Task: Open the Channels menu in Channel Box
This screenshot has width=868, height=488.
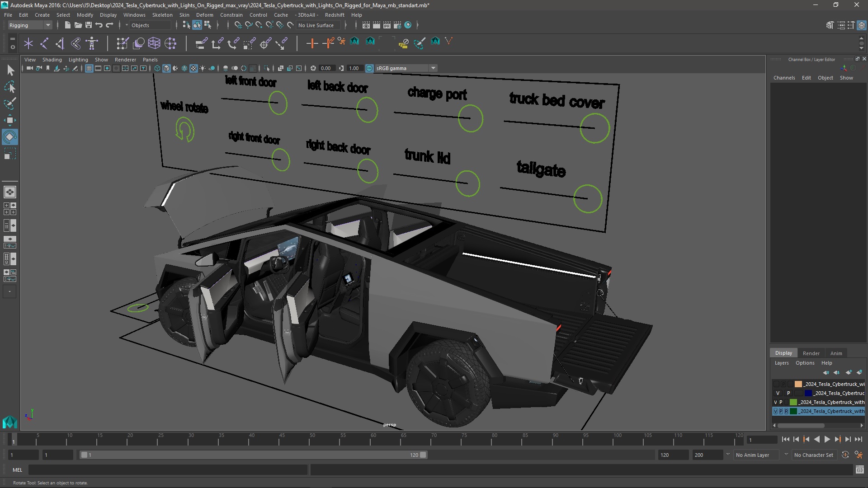Action: tap(784, 78)
